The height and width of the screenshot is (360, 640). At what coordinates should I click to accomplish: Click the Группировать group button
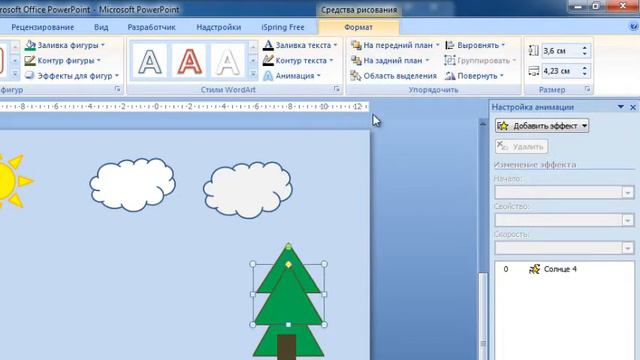(x=480, y=61)
